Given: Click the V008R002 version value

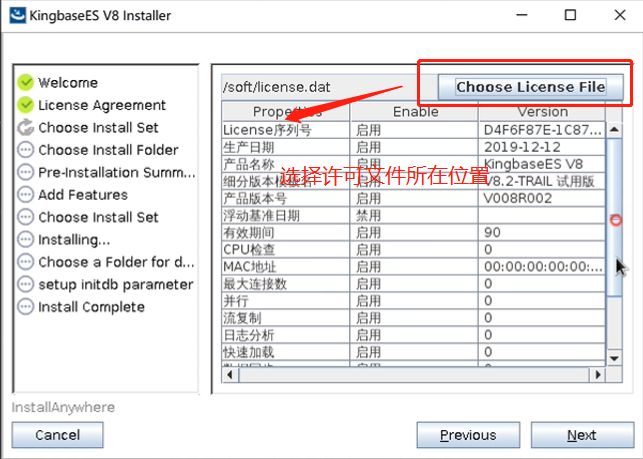Looking at the screenshot, I should coord(542,199).
